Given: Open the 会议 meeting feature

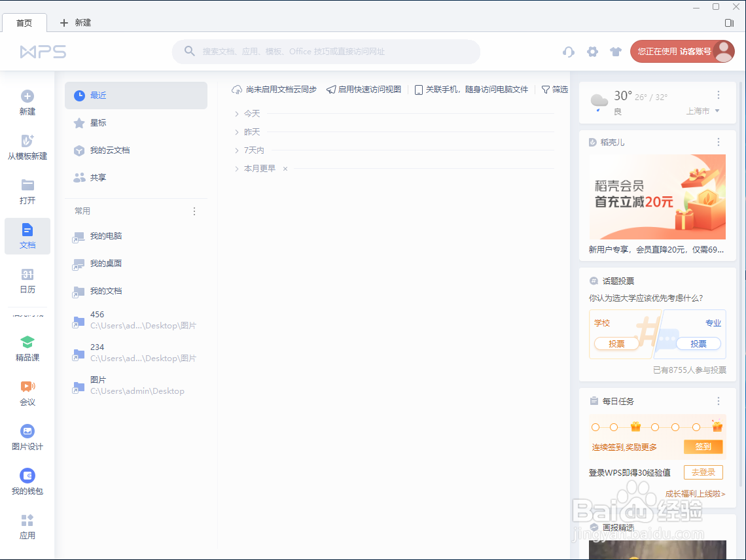Looking at the screenshot, I should coord(27,393).
